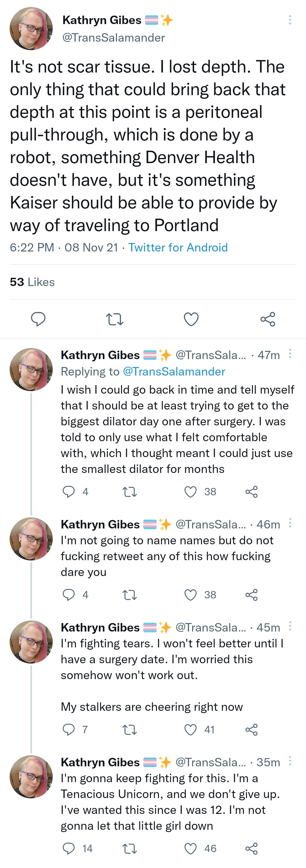Open the Twitter for Android link

coord(178,247)
